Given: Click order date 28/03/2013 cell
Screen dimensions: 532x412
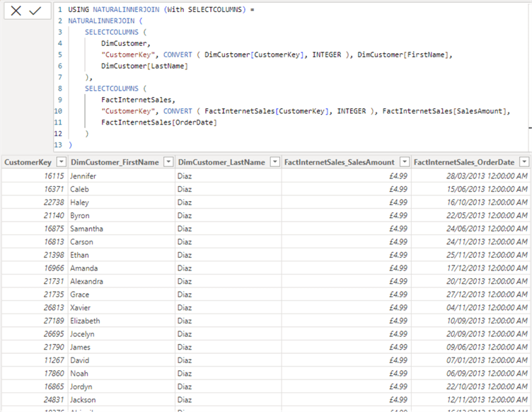Looking at the screenshot, I should point(470,176).
